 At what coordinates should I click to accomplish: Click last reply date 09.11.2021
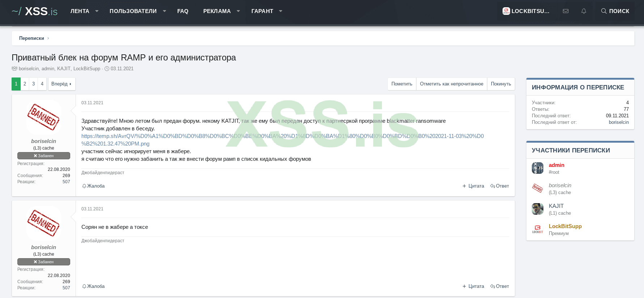pyautogui.click(x=617, y=116)
